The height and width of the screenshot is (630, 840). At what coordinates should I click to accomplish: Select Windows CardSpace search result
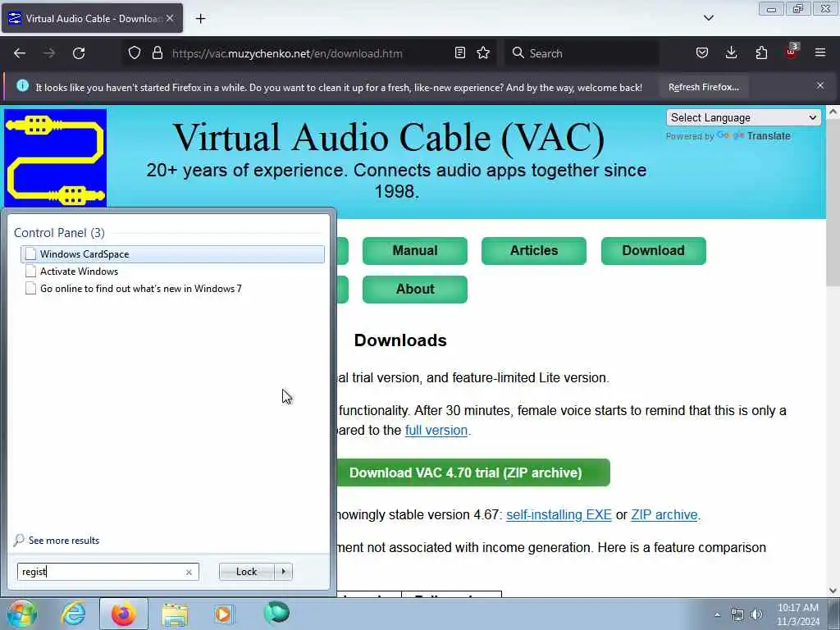point(172,254)
